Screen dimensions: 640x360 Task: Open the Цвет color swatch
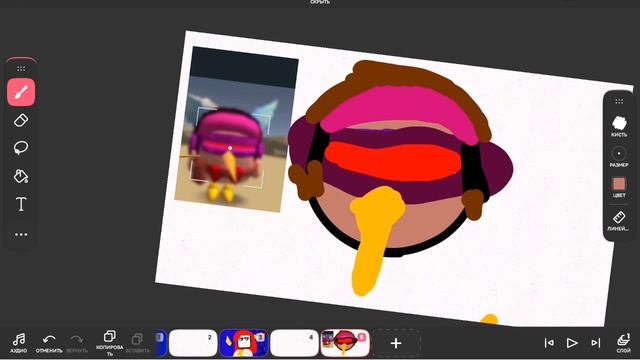click(619, 187)
